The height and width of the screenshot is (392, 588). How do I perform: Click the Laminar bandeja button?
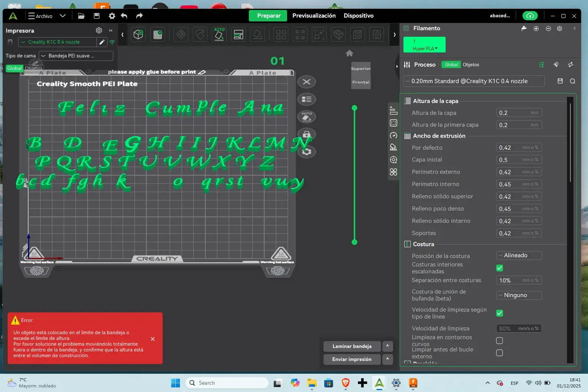[x=352, y=346]
